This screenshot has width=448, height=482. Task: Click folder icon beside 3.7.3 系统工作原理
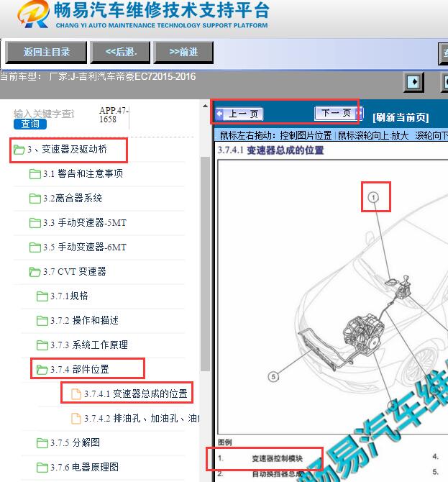(x=42, y=345)
